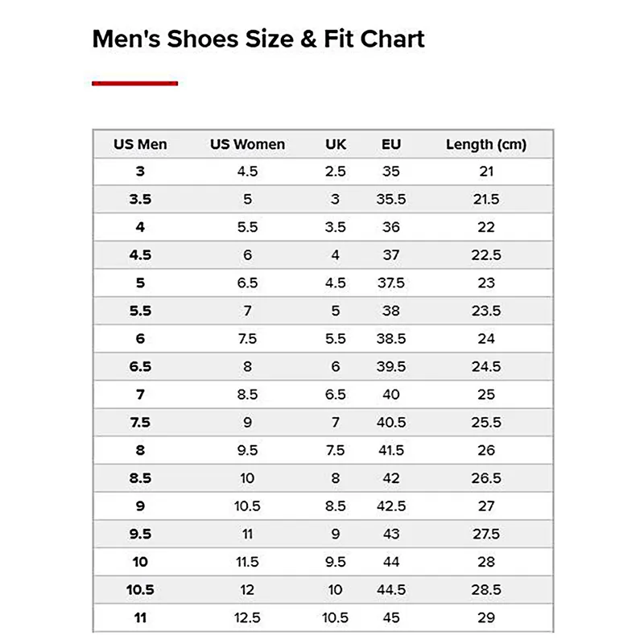
Task: Click the EU size 39.5 cell
Action: click(391, 367)
